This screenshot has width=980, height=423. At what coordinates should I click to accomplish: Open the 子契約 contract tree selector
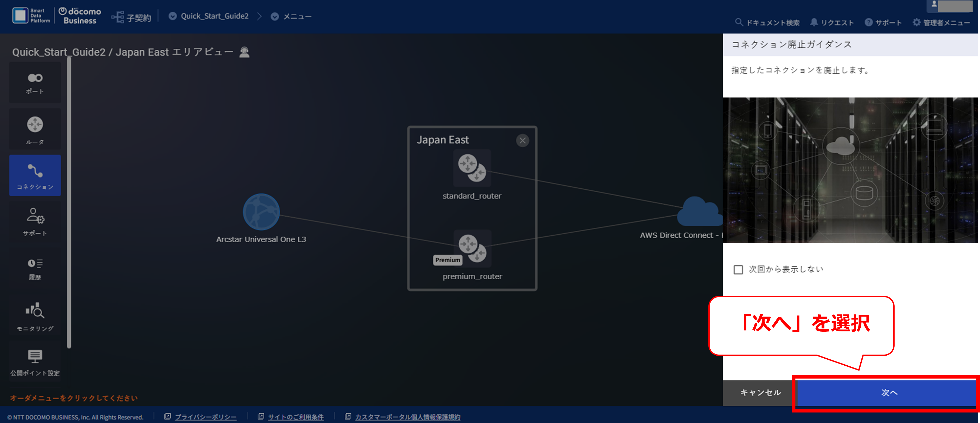point(131,17)
